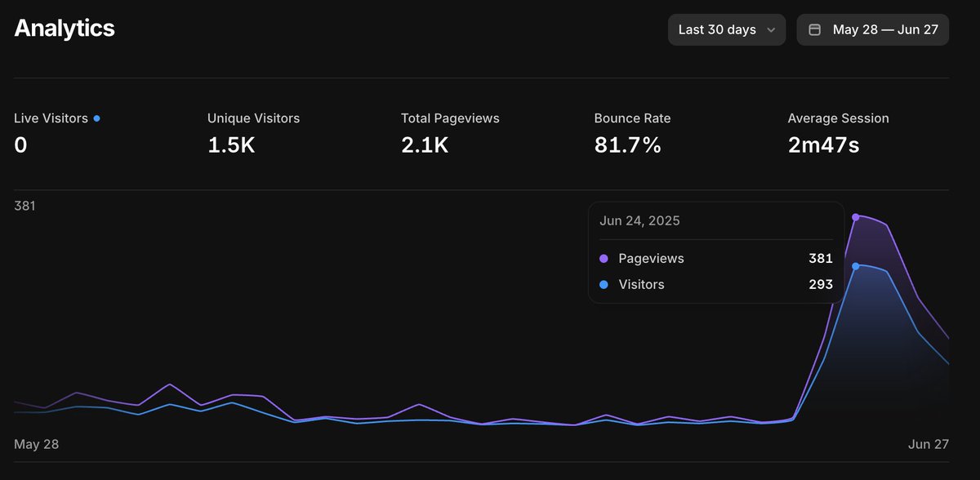Open the May 28 — Jun 27 date range picker

point(872,29)
